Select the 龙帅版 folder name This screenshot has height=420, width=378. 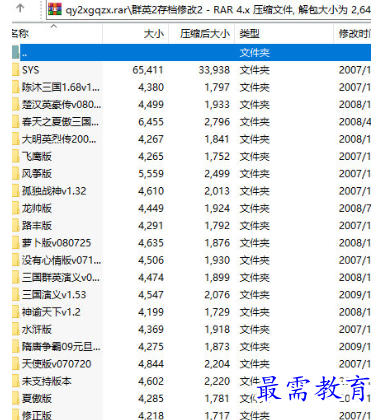pos(37,208)
